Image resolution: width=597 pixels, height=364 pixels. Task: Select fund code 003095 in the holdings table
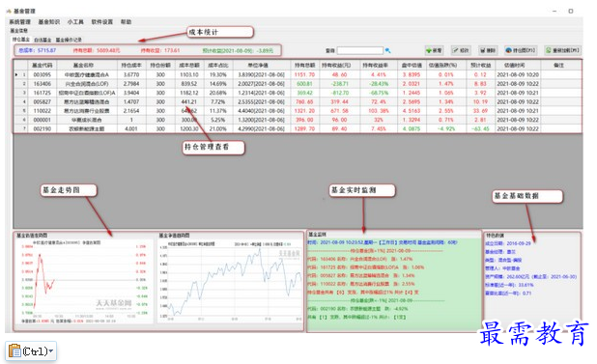point(42,75)
